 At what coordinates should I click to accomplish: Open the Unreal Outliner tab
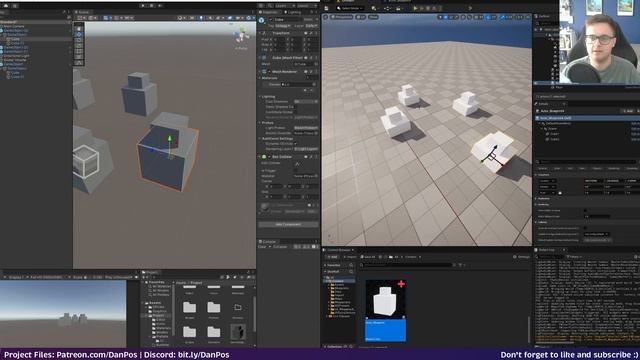544,16
